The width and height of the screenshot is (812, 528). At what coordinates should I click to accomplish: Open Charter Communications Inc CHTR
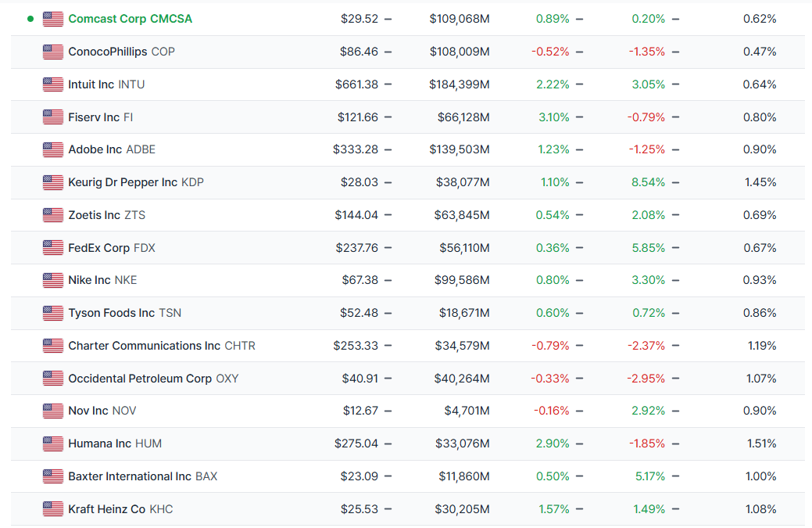(x=161, y=346)
